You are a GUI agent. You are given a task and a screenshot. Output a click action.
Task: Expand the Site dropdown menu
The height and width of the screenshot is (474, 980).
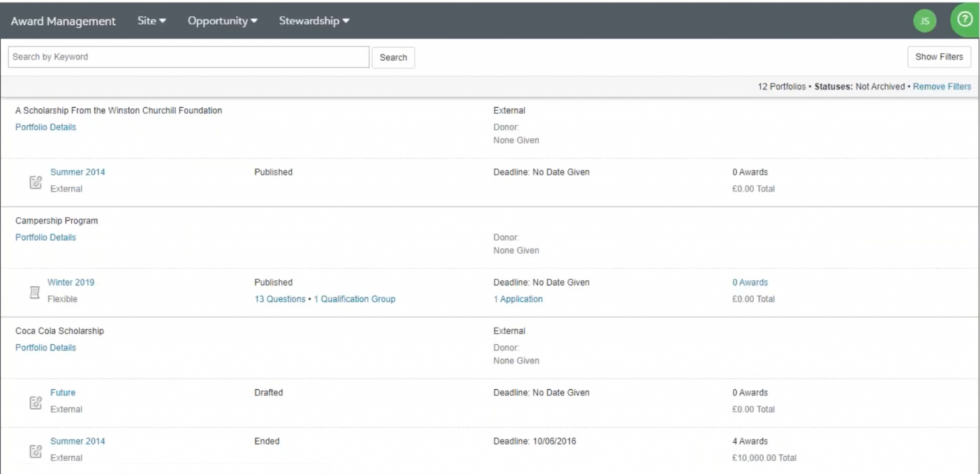151,20
